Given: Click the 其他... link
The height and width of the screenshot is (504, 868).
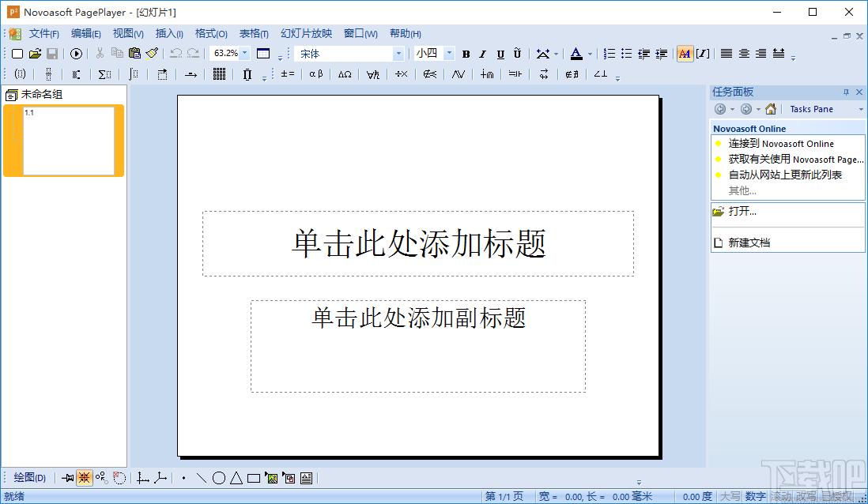Looking at the screenshot, I should (742, 190).
